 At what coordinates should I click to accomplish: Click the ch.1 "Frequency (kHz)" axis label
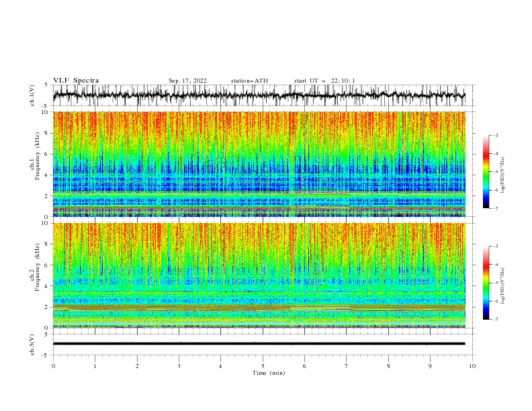(36, 156)
